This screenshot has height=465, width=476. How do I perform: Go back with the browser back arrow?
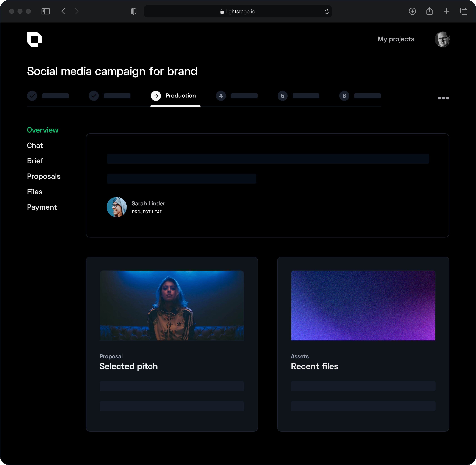tap(63, 11)
